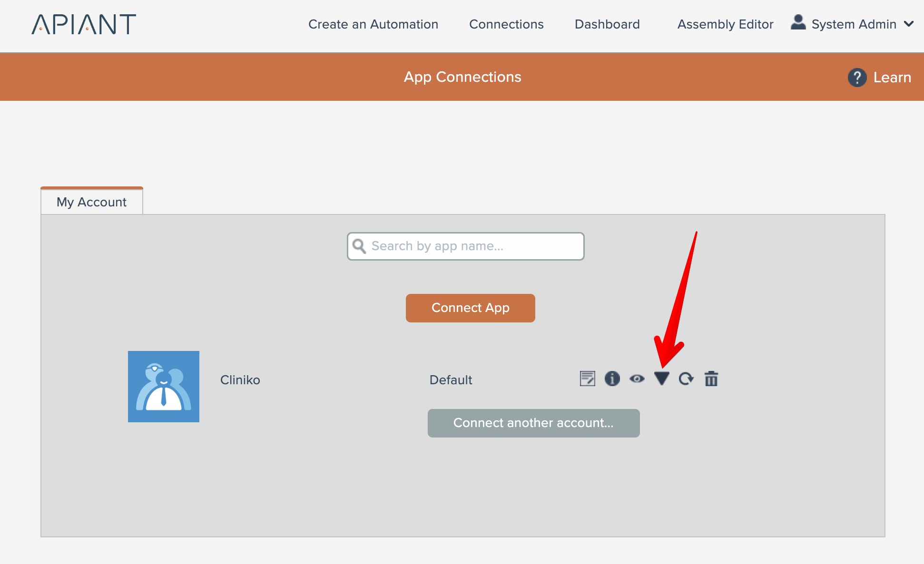Expand the System Admin chevron menu
This screenshot has width=924, height=564.
(x=909, y=24)
